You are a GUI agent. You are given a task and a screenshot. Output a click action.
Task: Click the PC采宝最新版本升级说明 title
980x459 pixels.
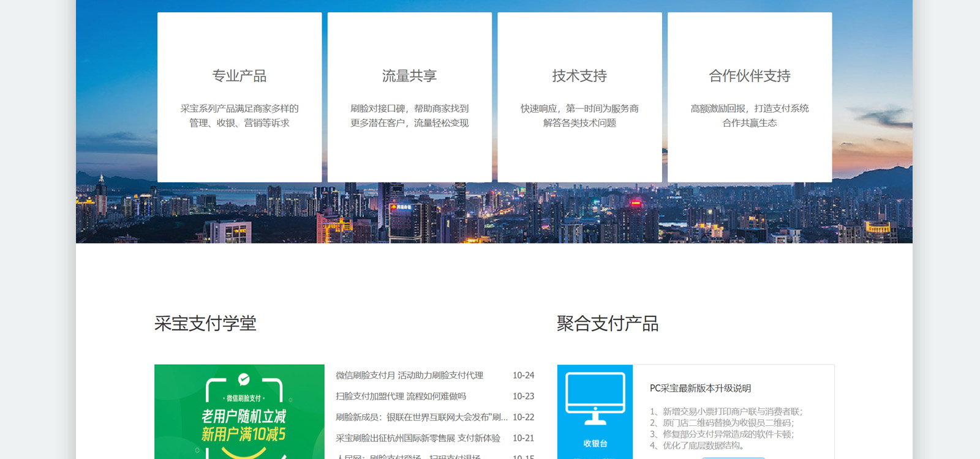(x=700, y=388)
